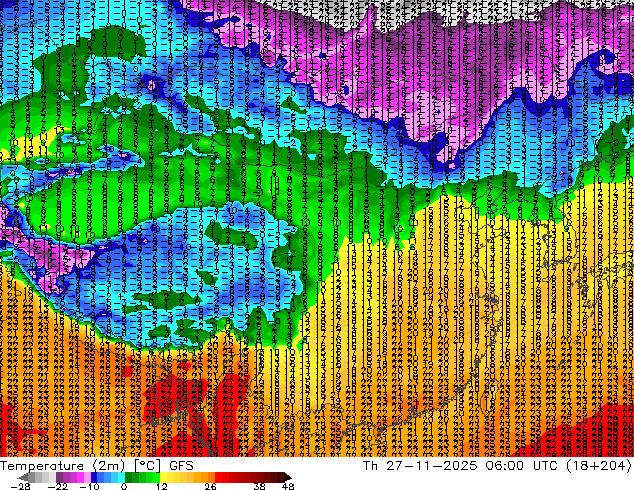Click the dark purple legend swatch at -22
The width and height of the screenshot is (634, 490).
59,477
